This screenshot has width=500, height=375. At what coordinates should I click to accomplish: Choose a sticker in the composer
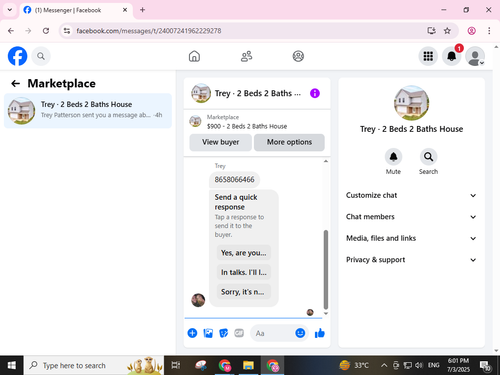tap(223, 333)
